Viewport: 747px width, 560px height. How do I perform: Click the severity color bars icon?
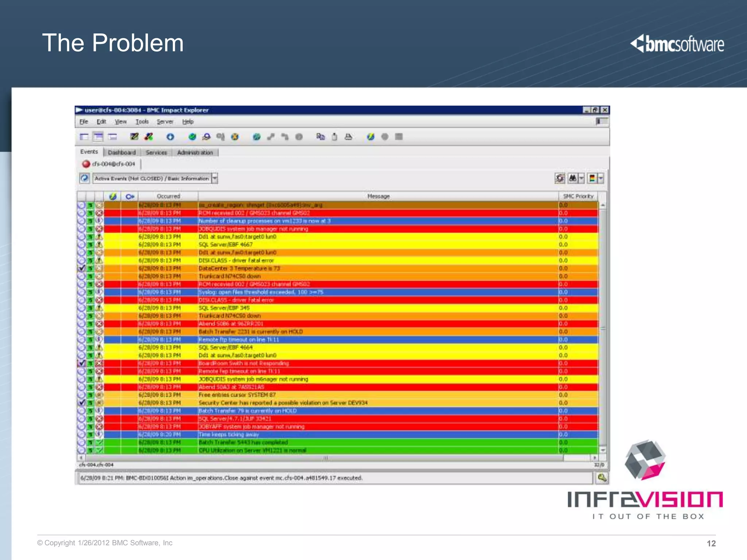click(592, 178)
